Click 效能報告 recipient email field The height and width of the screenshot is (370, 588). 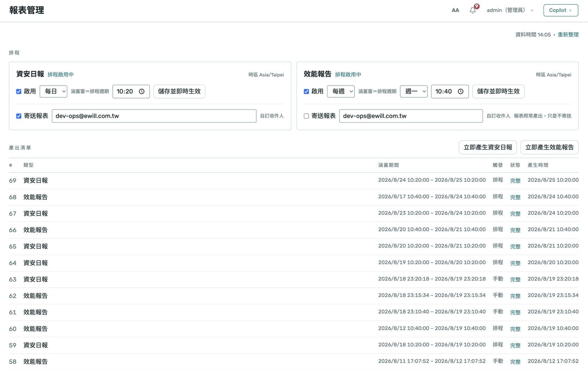(x=411, y=116)
